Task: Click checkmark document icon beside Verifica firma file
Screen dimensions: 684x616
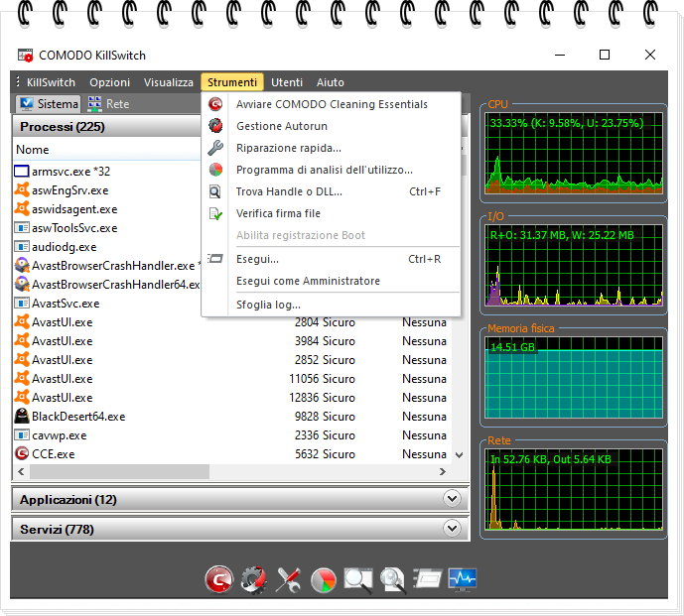Action: [215, 213]
